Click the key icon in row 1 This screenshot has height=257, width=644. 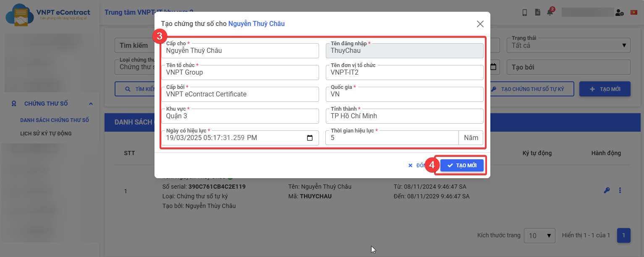pyautogui.click(x=607, y=190)
